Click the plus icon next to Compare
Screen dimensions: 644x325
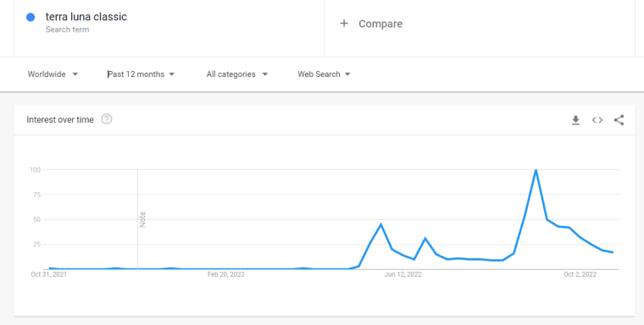(x=344, y=24)
